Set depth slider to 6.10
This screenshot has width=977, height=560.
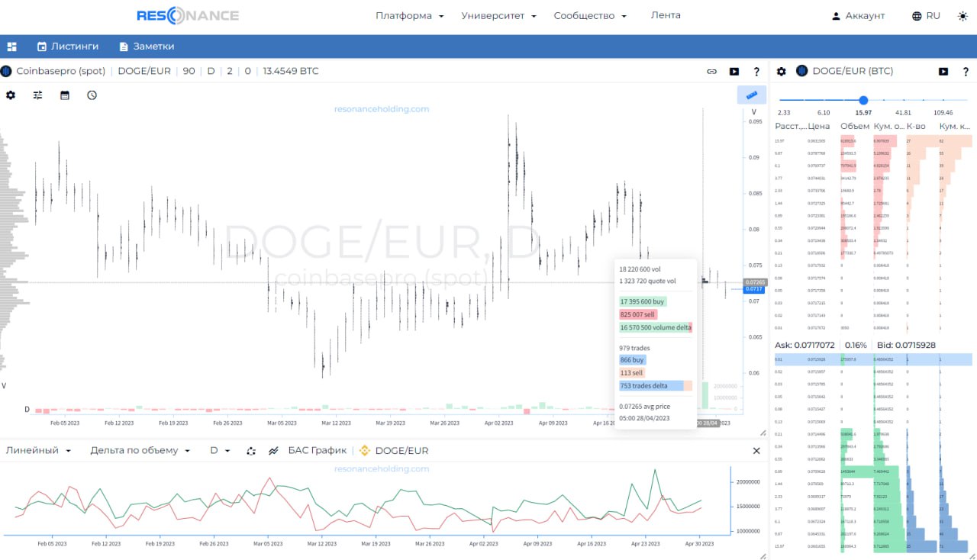[824, 113]
